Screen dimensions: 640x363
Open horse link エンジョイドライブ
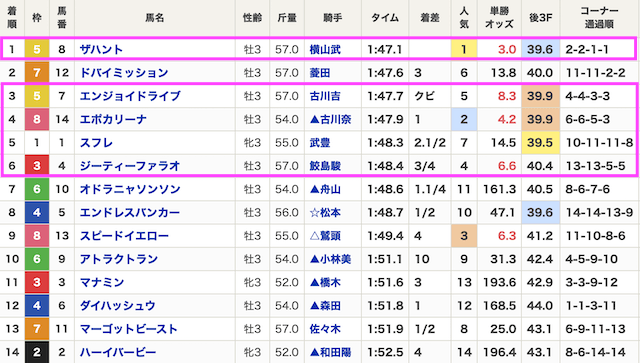tap(130, 96)
